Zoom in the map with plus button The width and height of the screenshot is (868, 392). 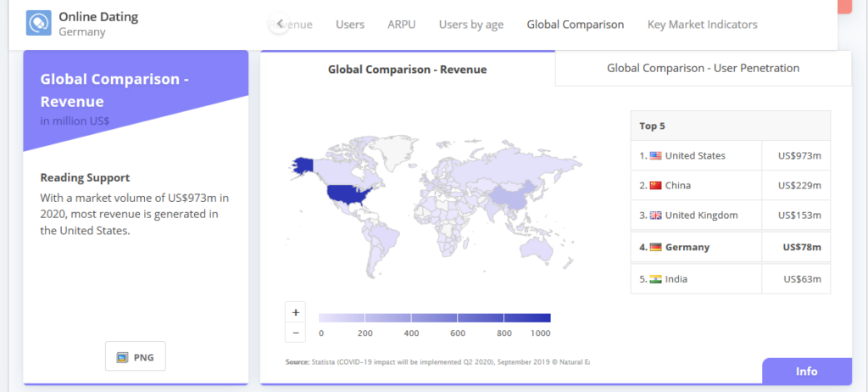click(x=296, y=312)
